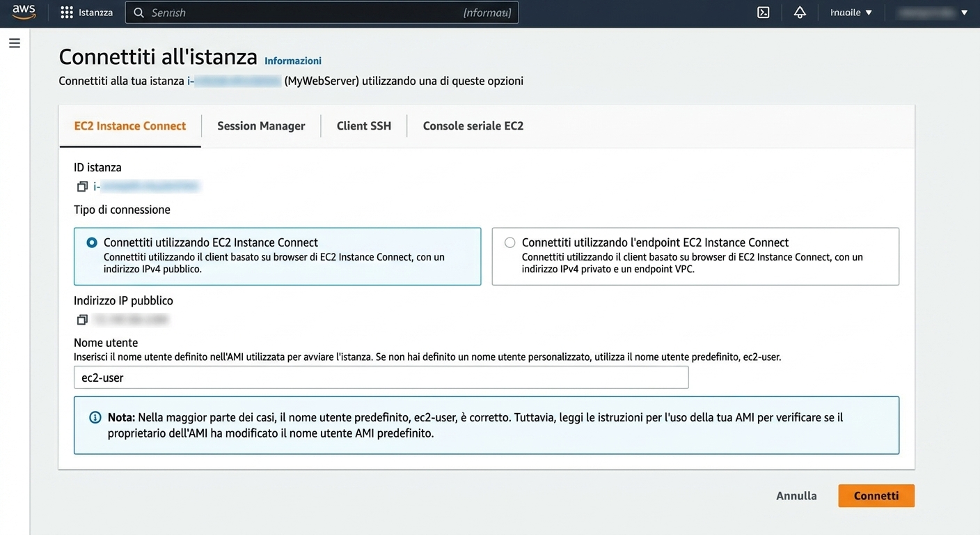Screen dimensions: 980x535
Task: Open the AWS home logo
Action: 24,13
